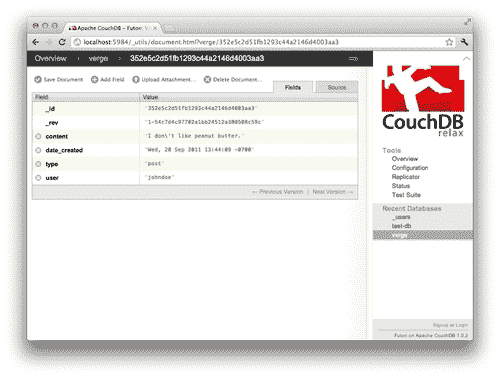Click the toggle icon in header bar
Viewport: 500px width, 378px height.
(353, 59)
